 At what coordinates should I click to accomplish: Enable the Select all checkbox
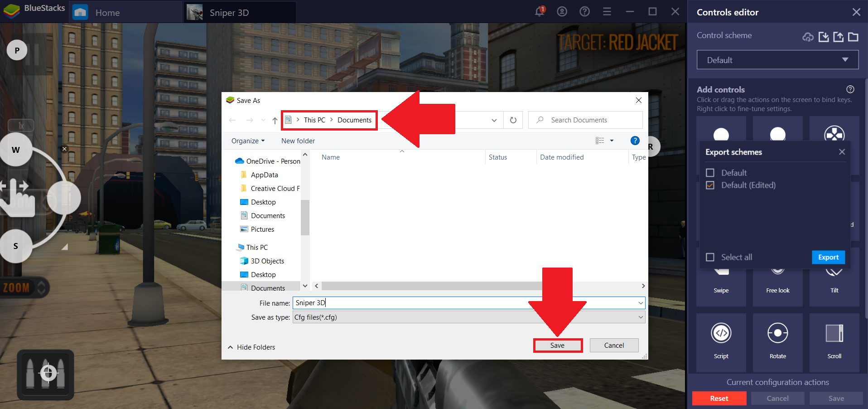tap(710, 257)
